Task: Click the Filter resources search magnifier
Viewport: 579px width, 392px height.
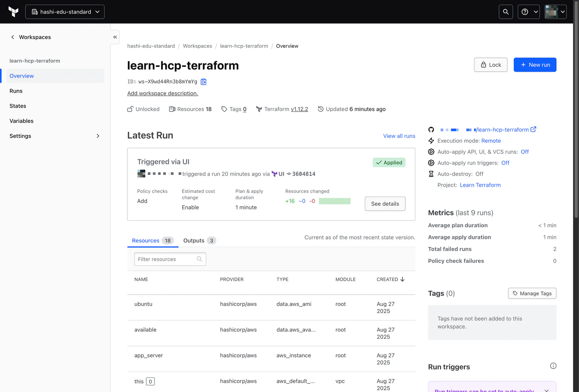Action: (199, 259)
